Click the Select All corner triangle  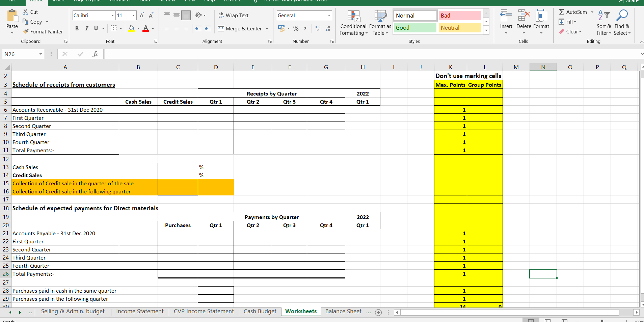[x=7, y=67]
